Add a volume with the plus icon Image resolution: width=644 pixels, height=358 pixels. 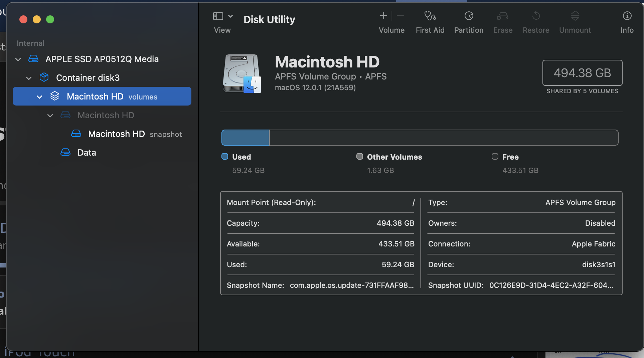pos(383,16)
